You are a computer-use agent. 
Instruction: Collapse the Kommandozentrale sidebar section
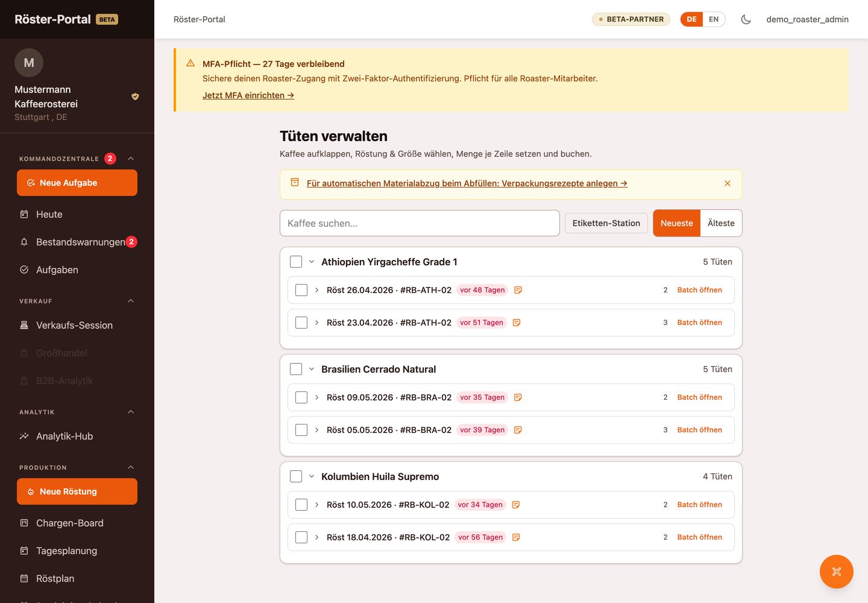click(x=131, y=159)
